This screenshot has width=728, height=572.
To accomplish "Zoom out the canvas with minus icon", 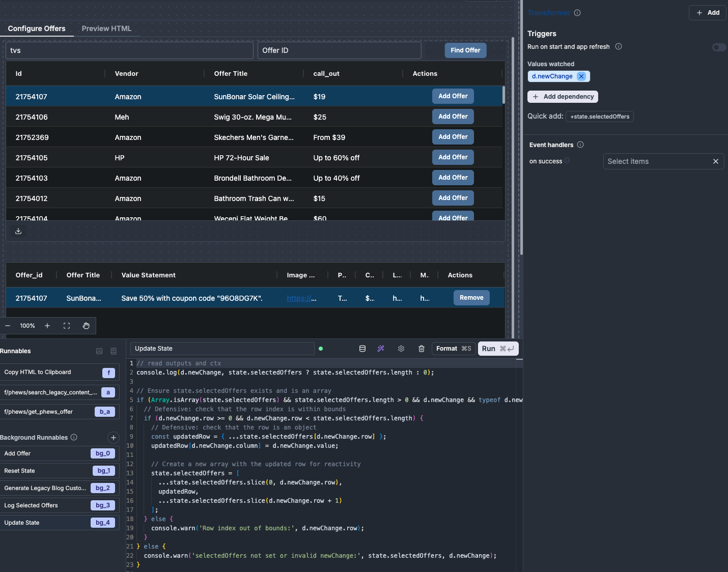I will [8, 326].
